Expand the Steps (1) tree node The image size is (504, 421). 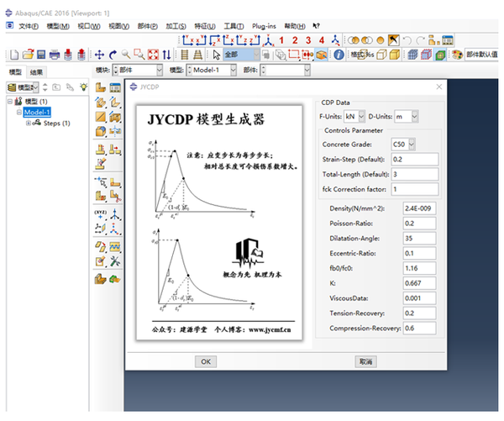[28, 123]
